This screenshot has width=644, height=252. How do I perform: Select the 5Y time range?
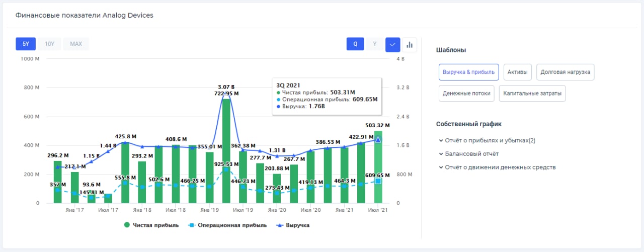(26, 44)
